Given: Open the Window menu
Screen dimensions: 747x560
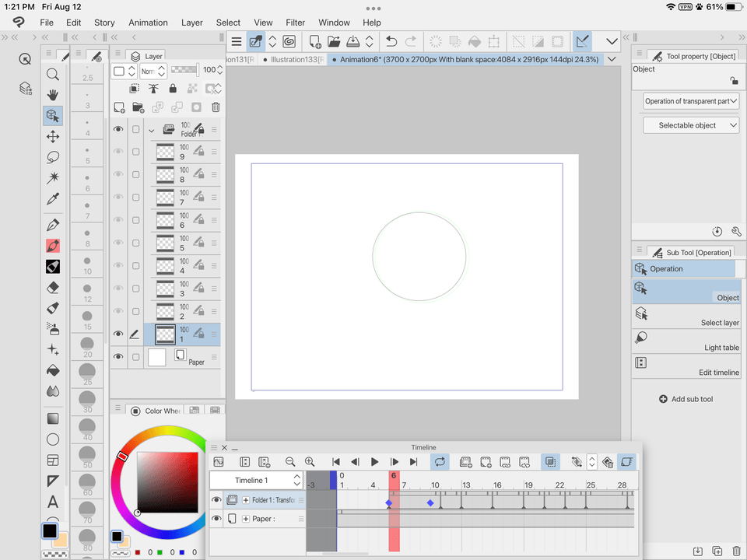Looking at the screenshot, I should coord(334,23).
